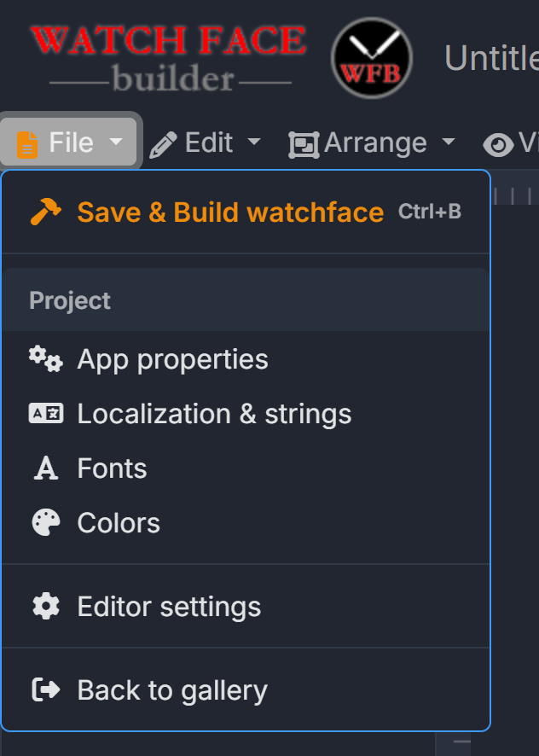Click the letter A Fonts icon
This screenshot has width=539, height=756.
click(x=46, y=468)
